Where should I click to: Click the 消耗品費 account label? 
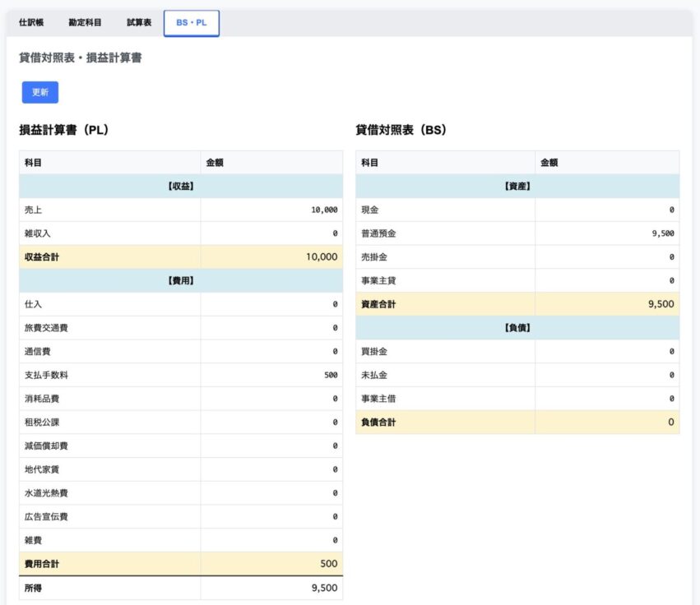coord(41,399)
